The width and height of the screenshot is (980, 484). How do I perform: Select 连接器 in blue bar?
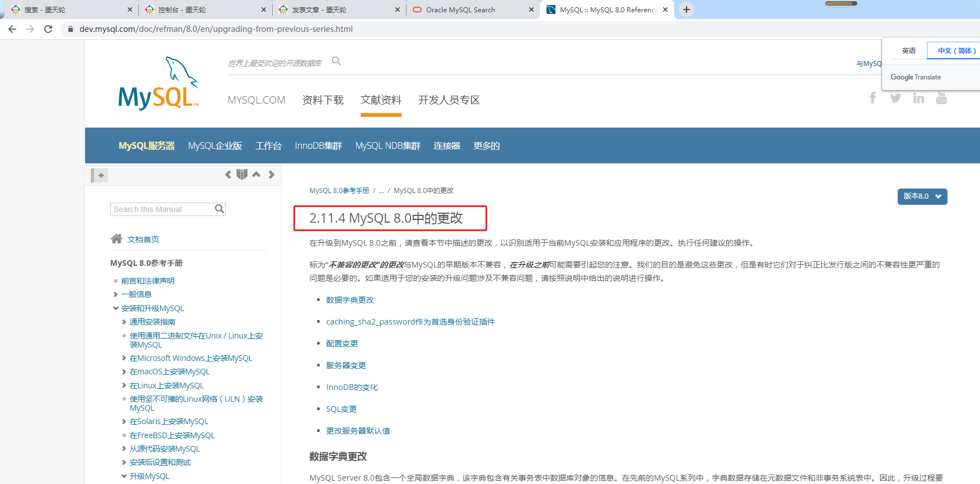(x=447, y=145)
